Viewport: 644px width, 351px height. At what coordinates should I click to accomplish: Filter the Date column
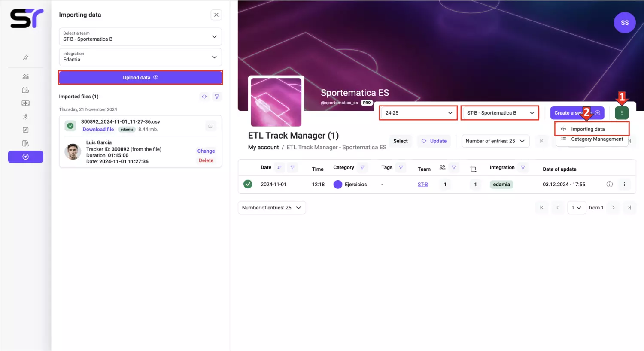click(x=292, y=168)
